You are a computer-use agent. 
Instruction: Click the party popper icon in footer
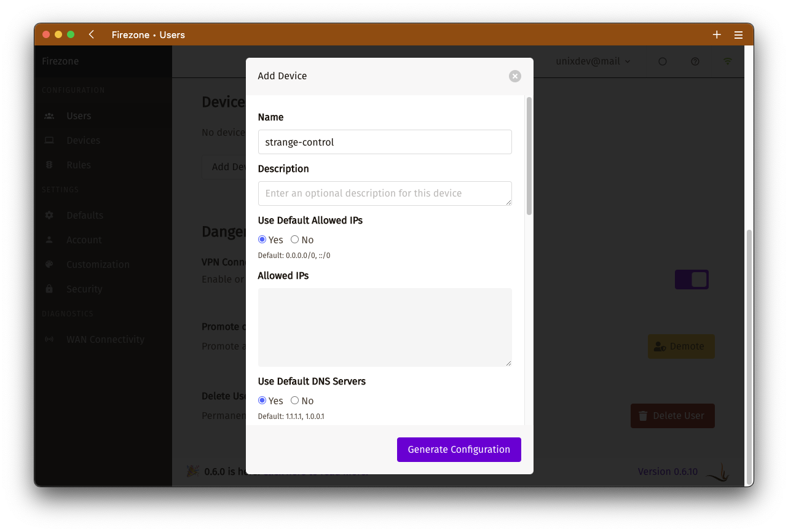tap(192, 471)
